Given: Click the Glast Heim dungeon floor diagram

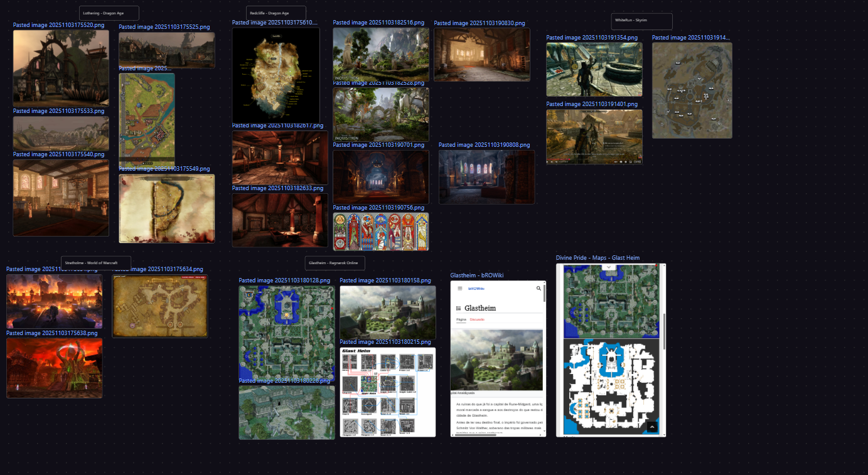Looking at the screenshot, I should coord(387,392).
